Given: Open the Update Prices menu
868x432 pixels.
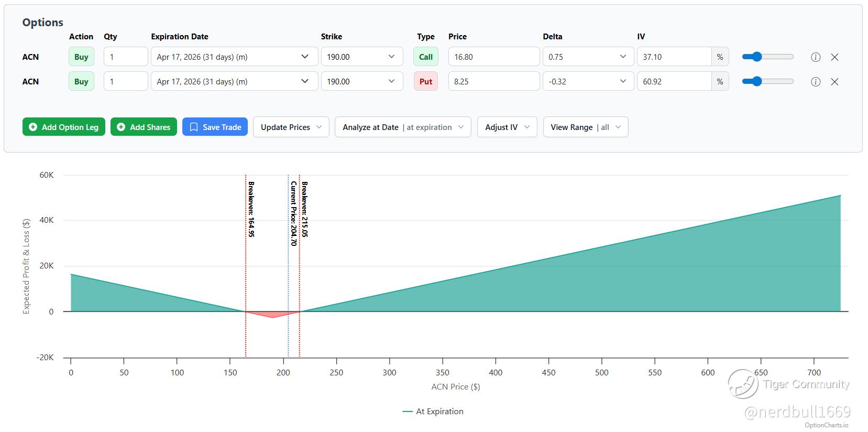Looking at the screenshot, I should click(x=291, y=127).
